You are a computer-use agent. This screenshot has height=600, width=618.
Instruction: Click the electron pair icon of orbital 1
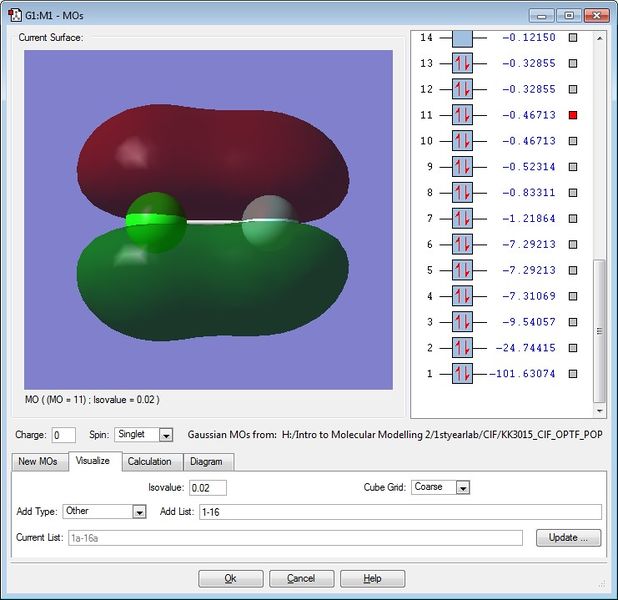462,374
